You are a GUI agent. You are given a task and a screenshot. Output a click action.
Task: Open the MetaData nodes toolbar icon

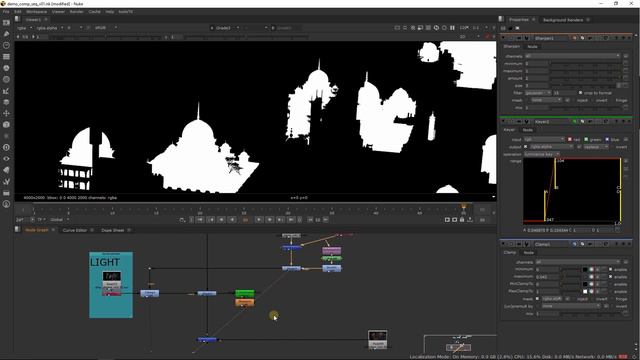point(6,170)
